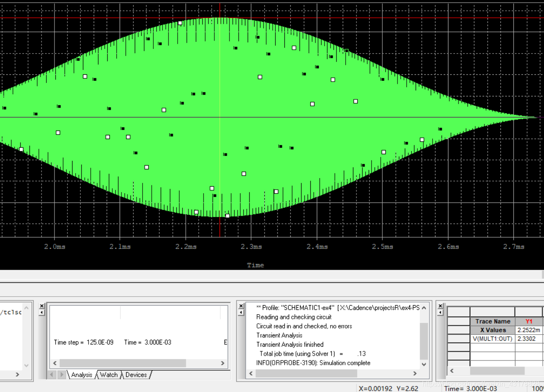Click the 2.6ms x-axis label
Viewport: 544px width, 392px height.
[449, 247]
